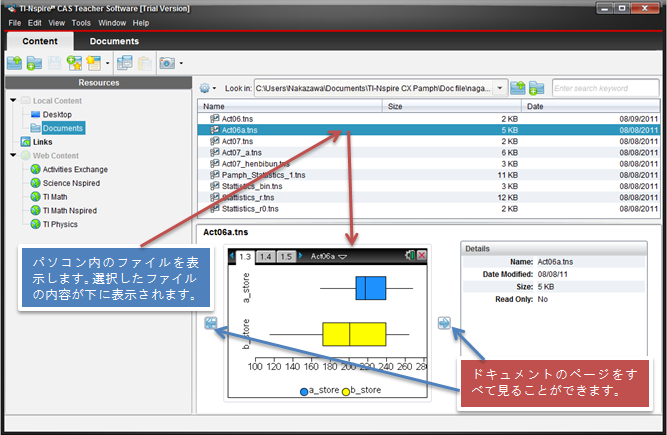This screenshot has height=435, width=667.
Task: Select page tab 1.3 in preview
Action: click(x=245, y=257)
